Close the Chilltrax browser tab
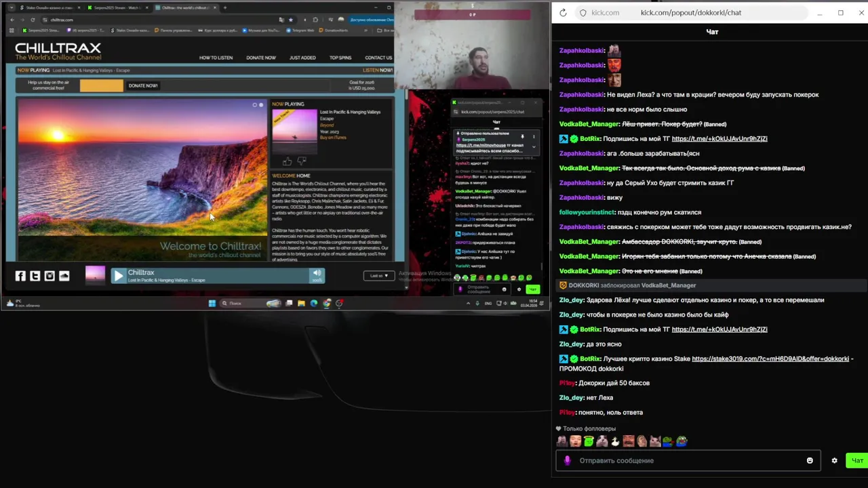This screenshot has height=488, width=868. [x=216, y=7]
